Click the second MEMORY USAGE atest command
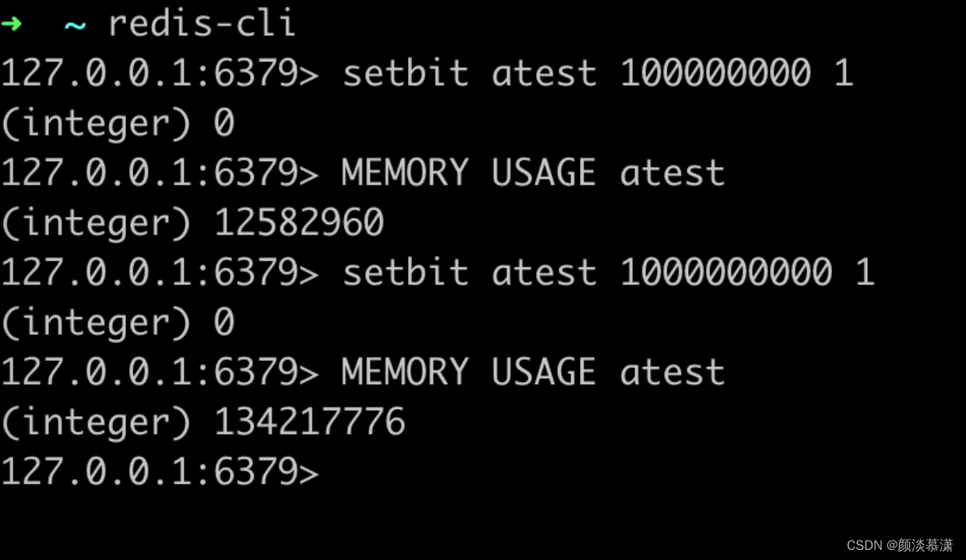Viewport: 966px width, 560px height. (533, 372)
